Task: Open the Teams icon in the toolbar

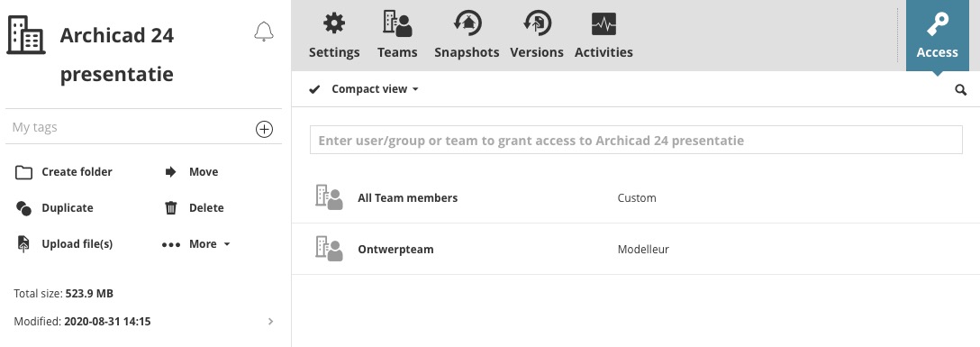Action: pos(397,24)
